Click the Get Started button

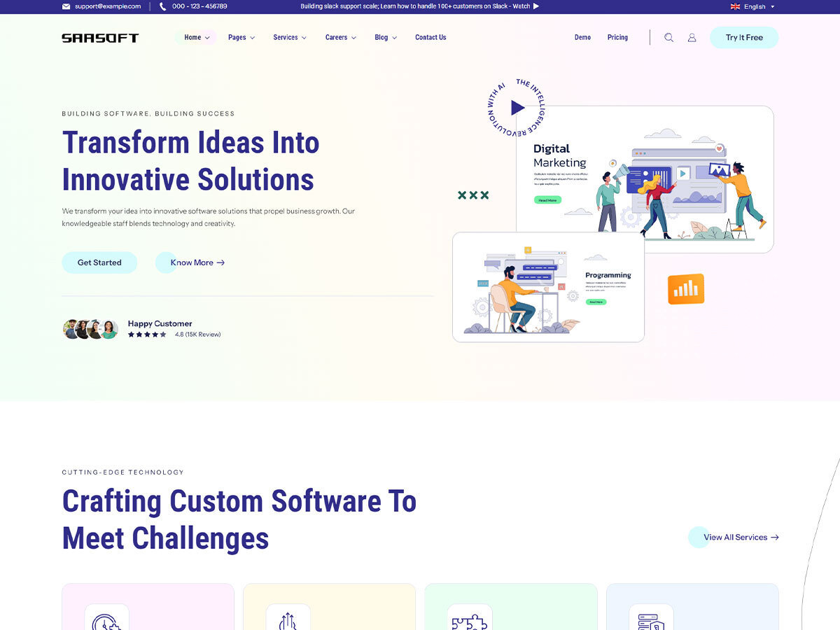pyautogui.click(x=99, y=262)
